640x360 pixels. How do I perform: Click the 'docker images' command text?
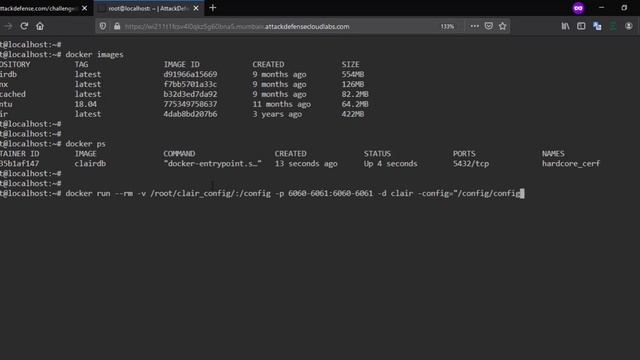pyautogui.click(x=94, y=54)
